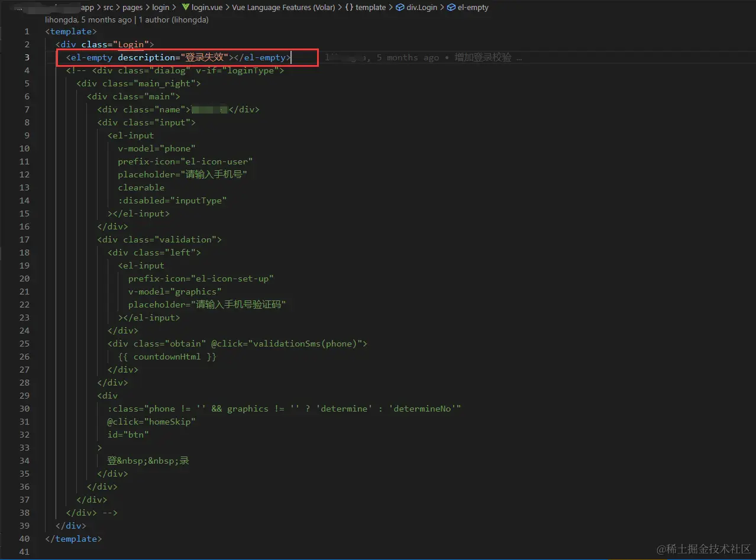Click the 登&nbsp;&nbsp;录 text
This screenshot has width=756, height=560.
click(148, 461)
